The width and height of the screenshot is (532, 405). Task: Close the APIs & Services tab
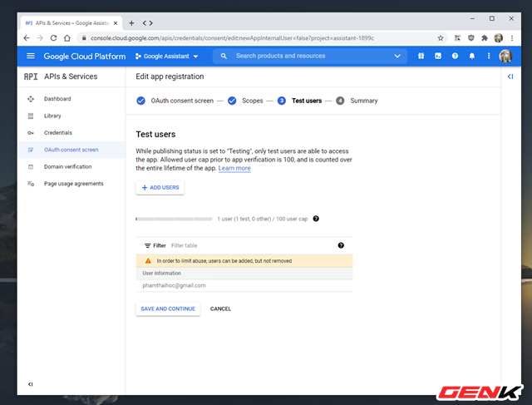click(116, 23)
